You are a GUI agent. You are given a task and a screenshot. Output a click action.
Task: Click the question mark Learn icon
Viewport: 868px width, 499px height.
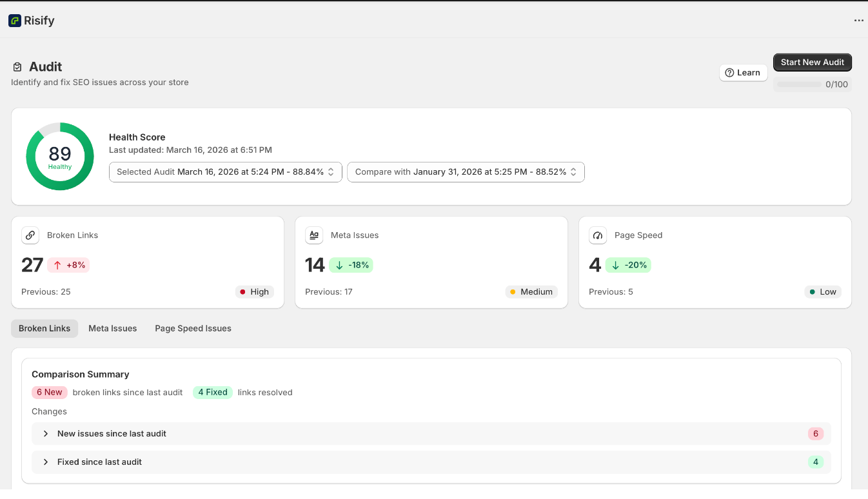coord(729,73)
